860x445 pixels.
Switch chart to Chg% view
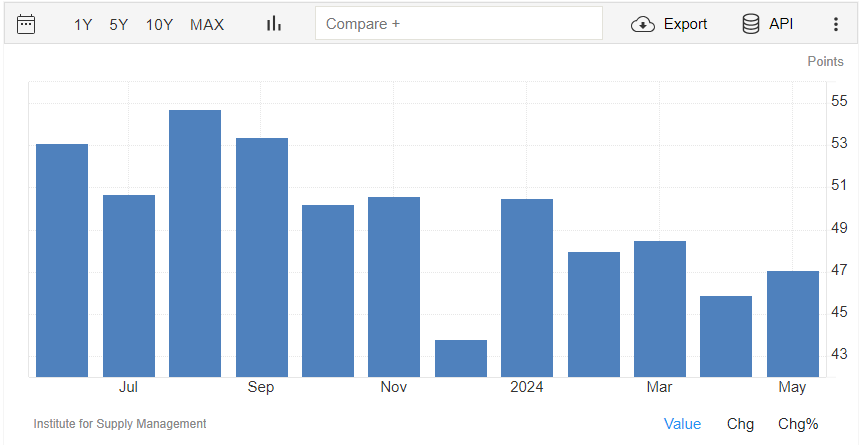click(798, 424)
